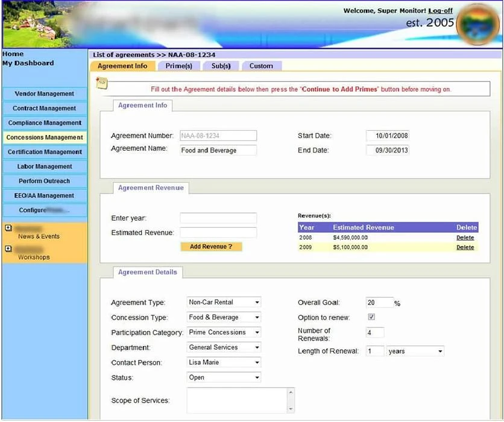The image size is (504, 422).
Task: Switch to the Prime(s) tab
Action: pos(178,66)
